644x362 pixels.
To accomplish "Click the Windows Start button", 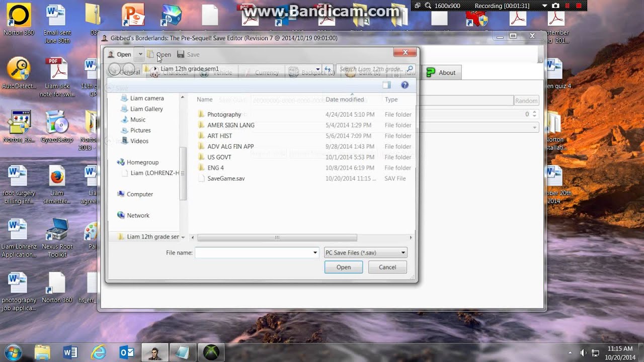I will [x=14, y=352].
